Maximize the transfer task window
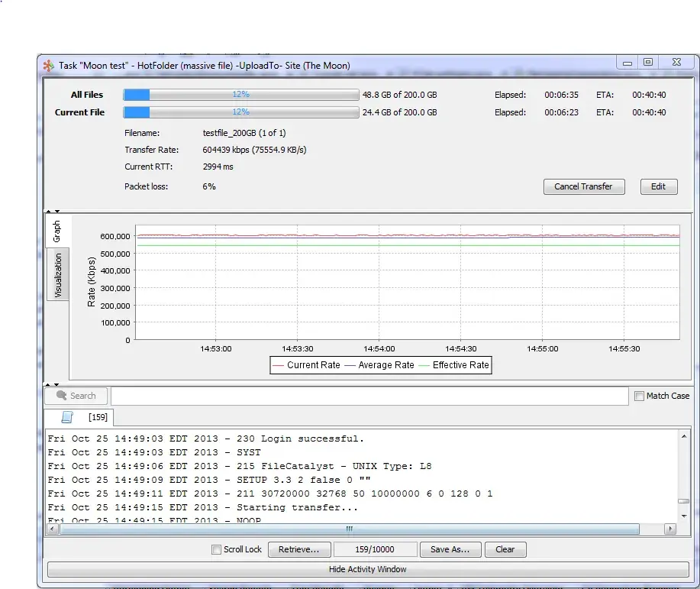The height and width of the screenshot is (589, 700). (x=647, y=63)
